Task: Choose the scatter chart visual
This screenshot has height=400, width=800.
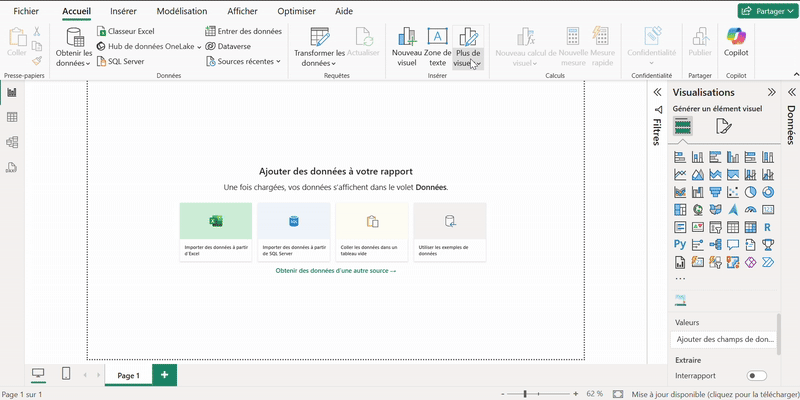Action: [732, 192]
